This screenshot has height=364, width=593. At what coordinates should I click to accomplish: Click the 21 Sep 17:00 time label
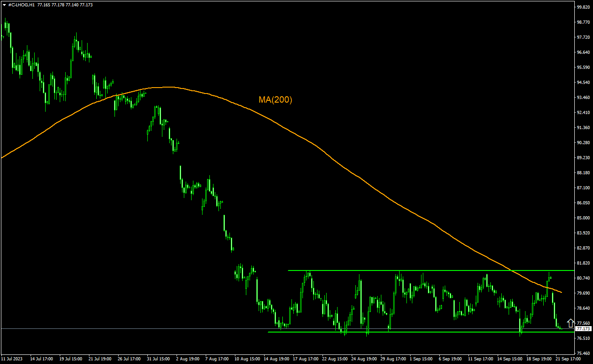[x=568, y=359]
